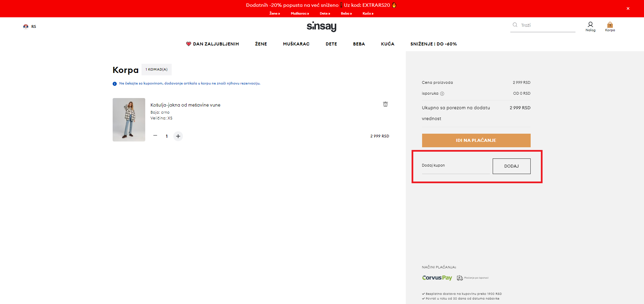Open the ŽENE menu
The height and width of the screenshot is (304, 644).
(x=261, y=44)
